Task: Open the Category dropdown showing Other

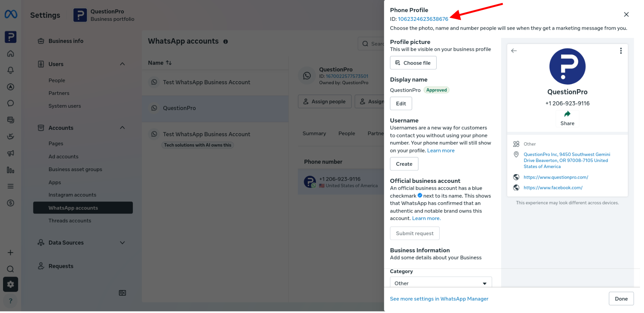Action: [441, 283]
